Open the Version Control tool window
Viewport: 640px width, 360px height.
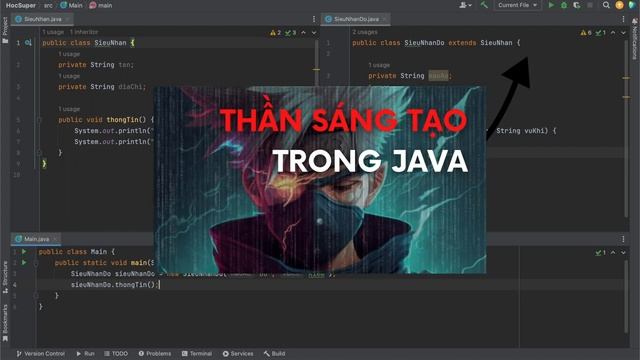40,353
